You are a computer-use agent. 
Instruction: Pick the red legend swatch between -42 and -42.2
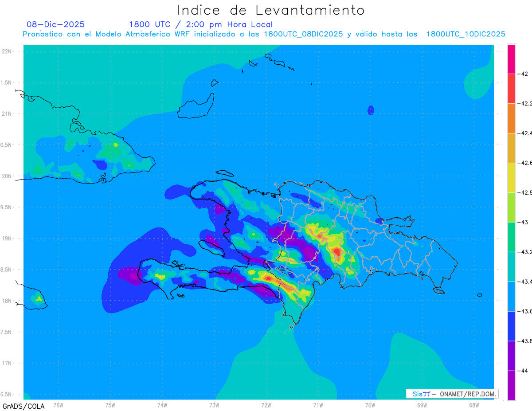(511, 89)
